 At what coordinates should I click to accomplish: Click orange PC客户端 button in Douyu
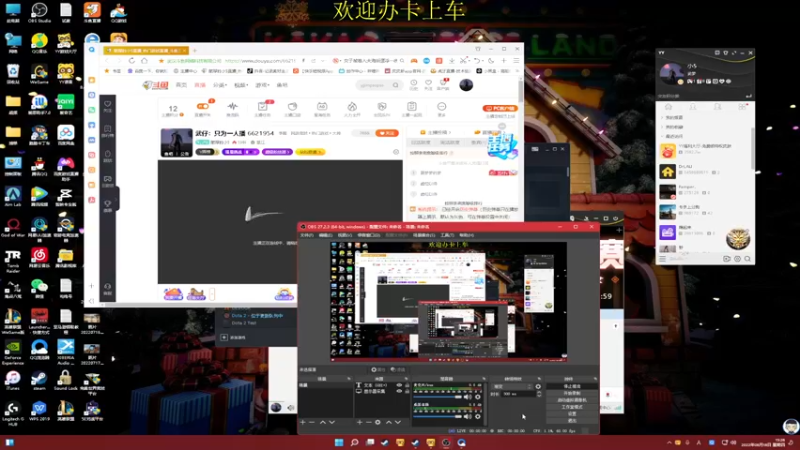point(500,108)
